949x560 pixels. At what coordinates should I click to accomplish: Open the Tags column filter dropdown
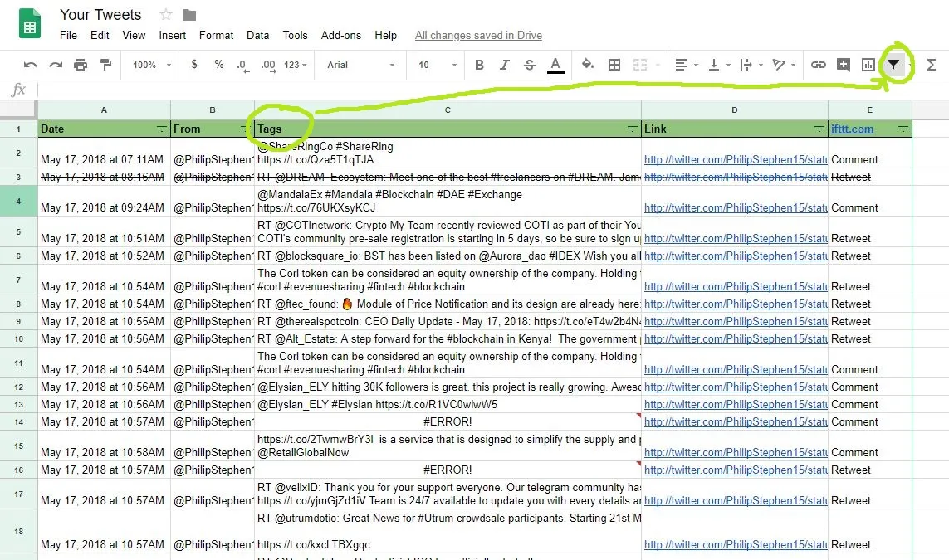click(633, 129)
